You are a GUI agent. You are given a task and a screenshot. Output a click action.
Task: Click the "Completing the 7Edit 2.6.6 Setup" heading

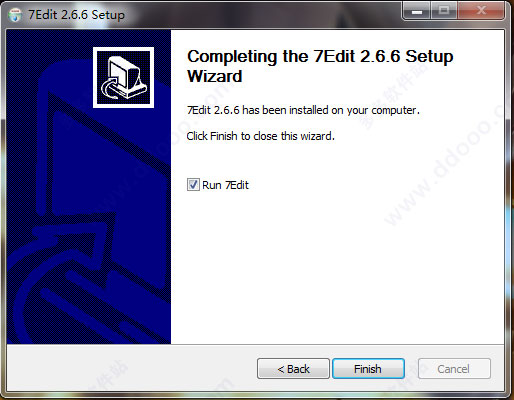click(320, 56)
